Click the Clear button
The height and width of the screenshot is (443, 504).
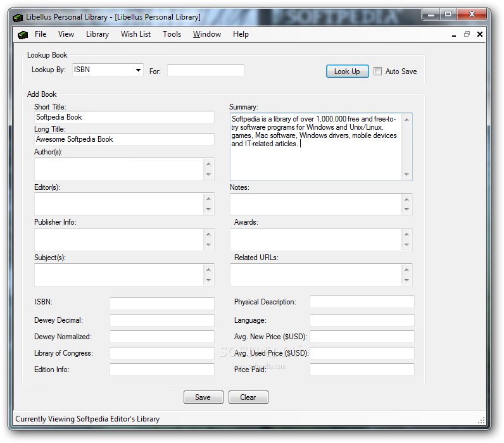point(248,397)
